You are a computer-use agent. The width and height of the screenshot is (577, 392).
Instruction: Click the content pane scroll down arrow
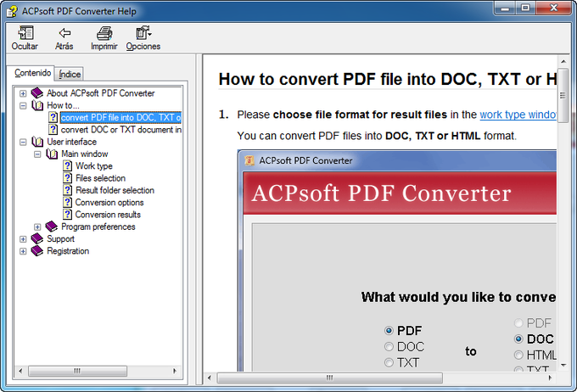coord(563,365)
